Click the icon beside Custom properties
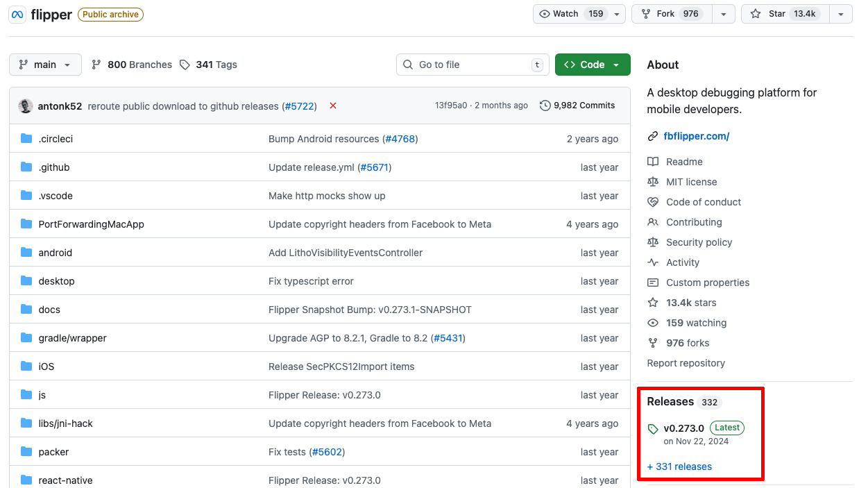 pyautogui.click(x=653, y=283)
